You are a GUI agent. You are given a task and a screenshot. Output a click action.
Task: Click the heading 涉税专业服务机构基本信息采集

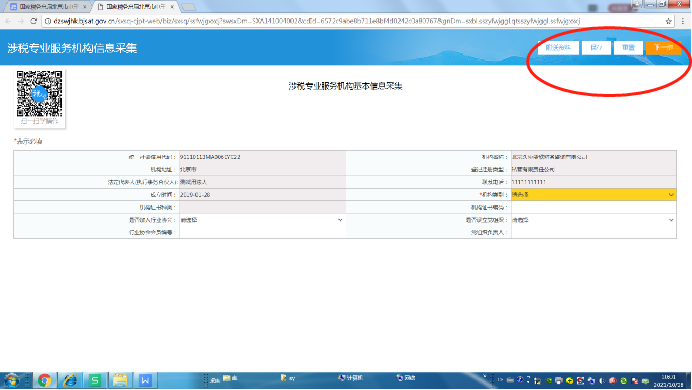pyautogui.click(x=345, y=86)
